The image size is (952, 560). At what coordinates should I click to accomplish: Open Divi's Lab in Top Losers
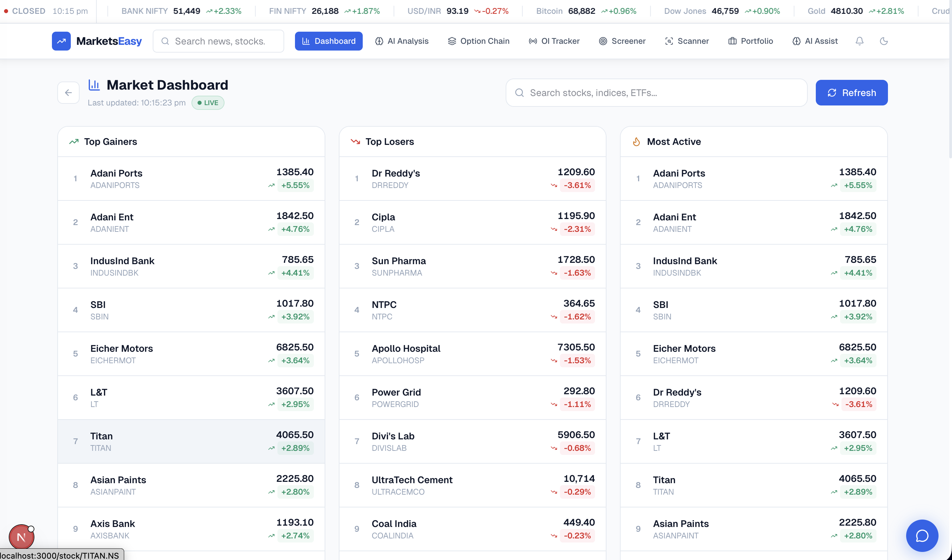(473, 441)
